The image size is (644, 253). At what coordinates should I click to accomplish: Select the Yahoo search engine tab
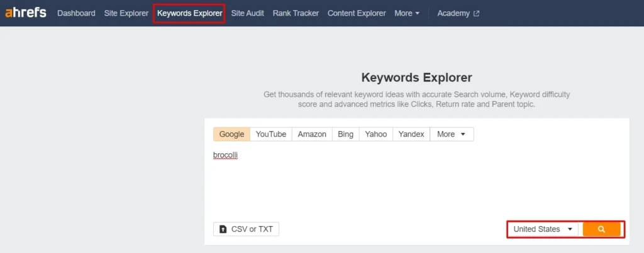pos(376,134)
